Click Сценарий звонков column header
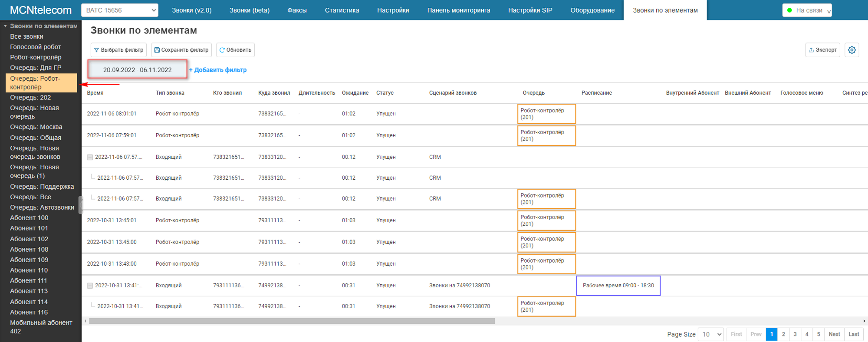Image resolution: width=868 pixels, height=342 pixels. pyautogui.click(x=453, y=93)
